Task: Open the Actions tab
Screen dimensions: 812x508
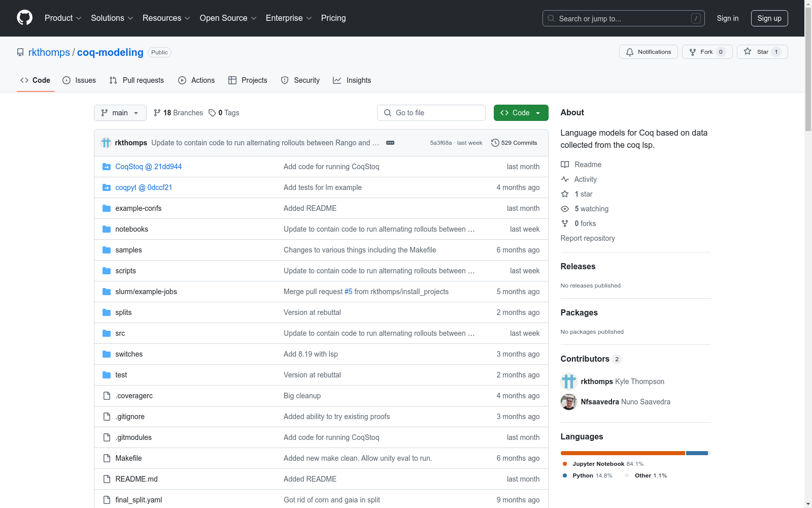Action: tap(196, 80)
